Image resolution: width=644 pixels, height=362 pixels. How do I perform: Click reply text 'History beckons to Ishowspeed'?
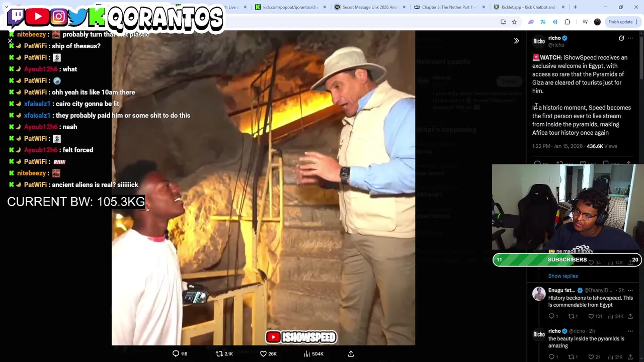coord(591,301)
